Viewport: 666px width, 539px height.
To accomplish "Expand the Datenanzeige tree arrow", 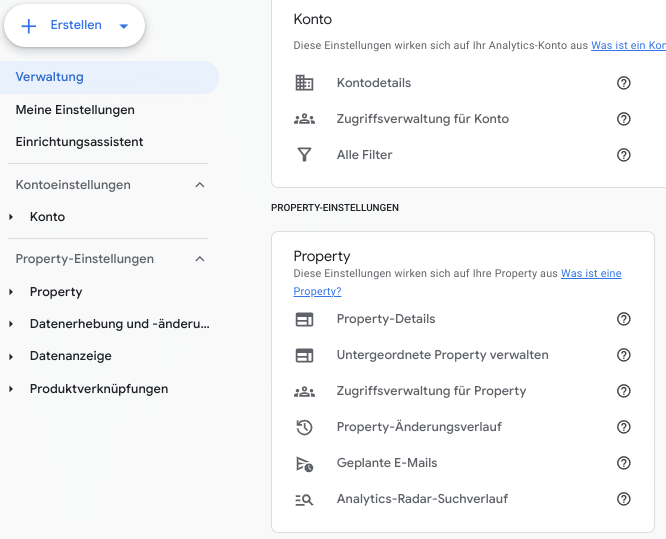I will coord(11,356).
